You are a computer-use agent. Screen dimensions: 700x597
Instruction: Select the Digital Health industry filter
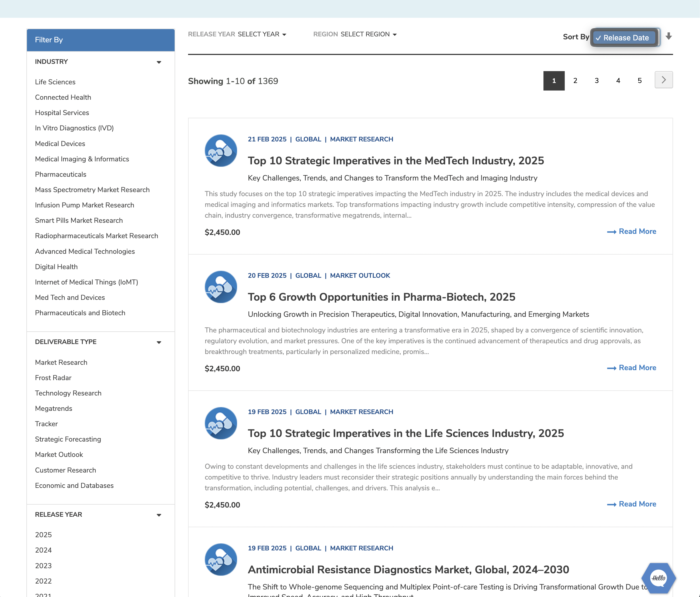[x=56, y=266]
